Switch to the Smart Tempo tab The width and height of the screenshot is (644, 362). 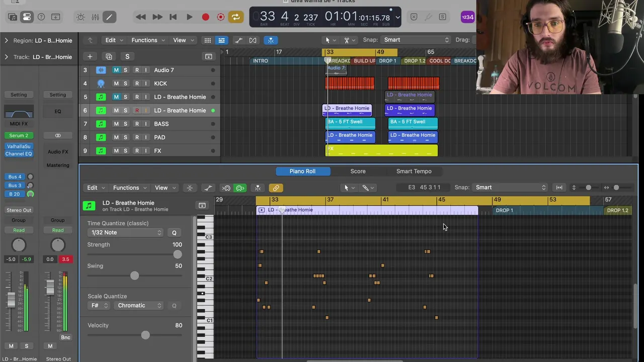[414, 171]
